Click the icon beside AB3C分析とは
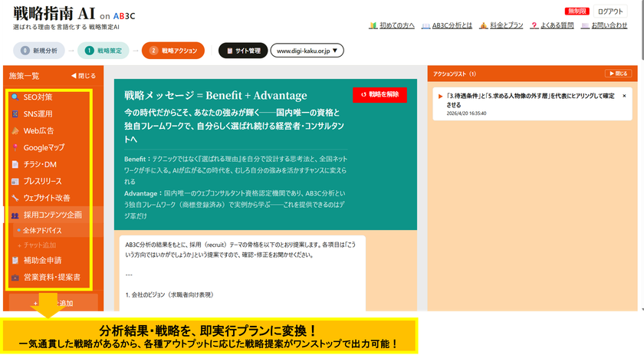Image resolution: width=644 pixels, height=355 pixels. tap(426, 25)
